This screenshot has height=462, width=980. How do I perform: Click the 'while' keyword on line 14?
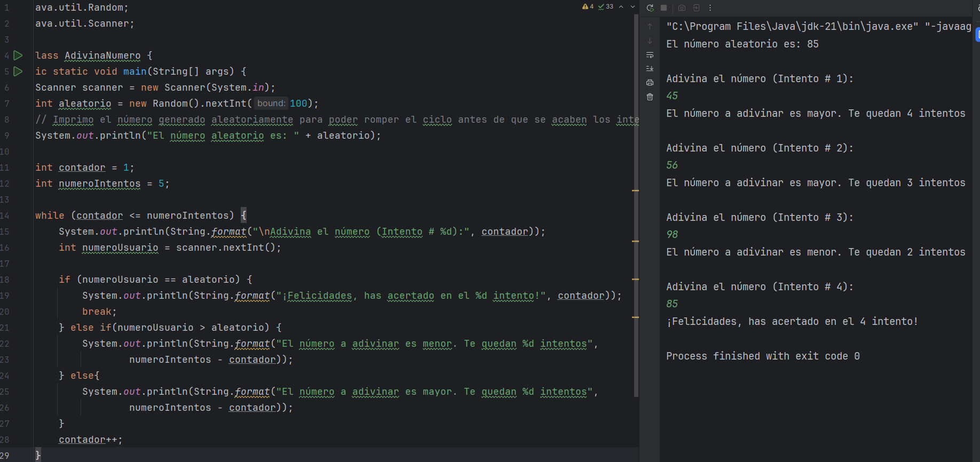click(x=50, y=216)
